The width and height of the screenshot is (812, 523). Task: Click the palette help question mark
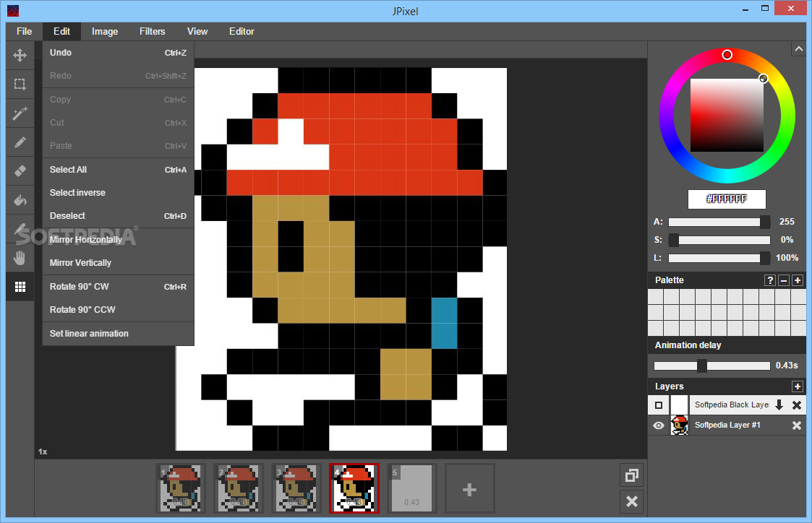[770, 280]
